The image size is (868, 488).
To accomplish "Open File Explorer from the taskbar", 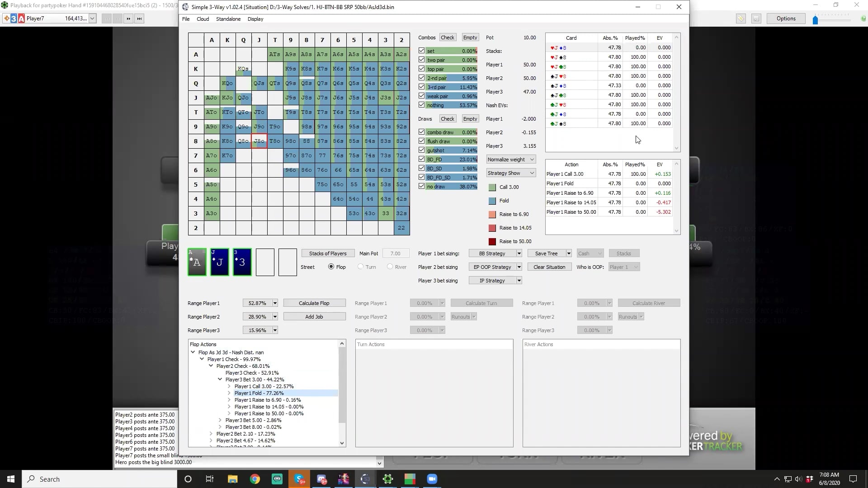I will pyautogui.click(x=232, y=479).
